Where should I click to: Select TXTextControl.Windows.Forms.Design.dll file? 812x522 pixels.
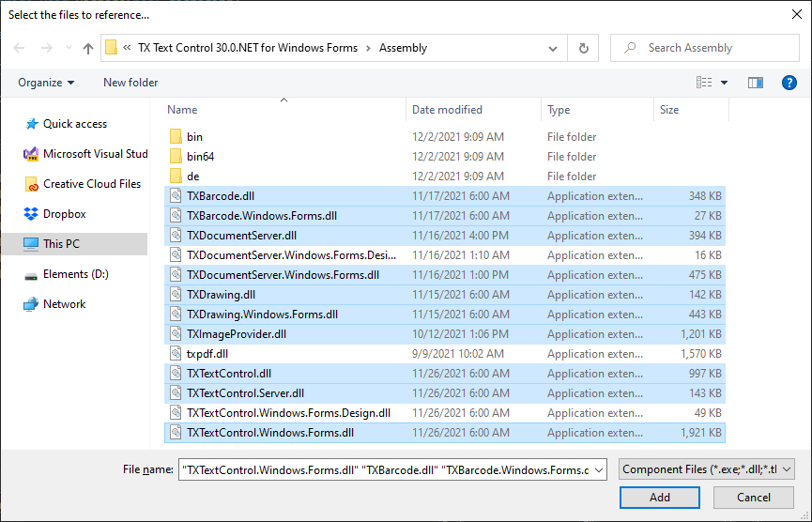pyautogui.click(x=445, y=413)
